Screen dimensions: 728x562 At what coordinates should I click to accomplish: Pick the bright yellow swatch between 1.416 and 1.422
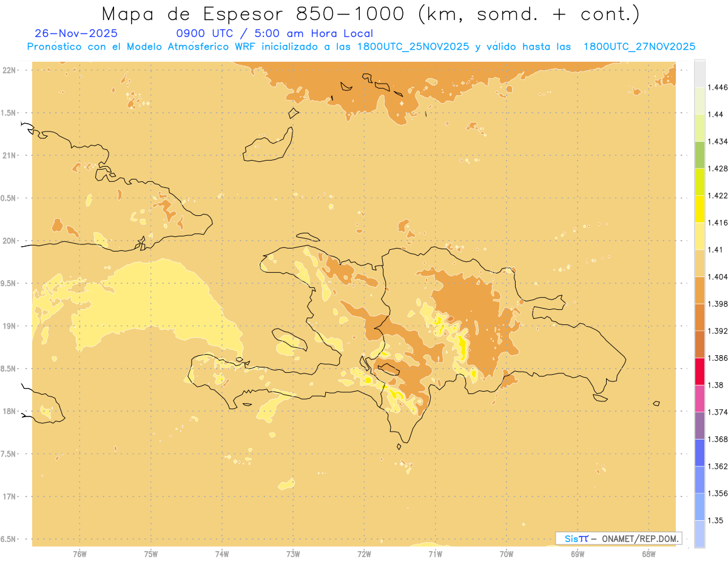699,209
